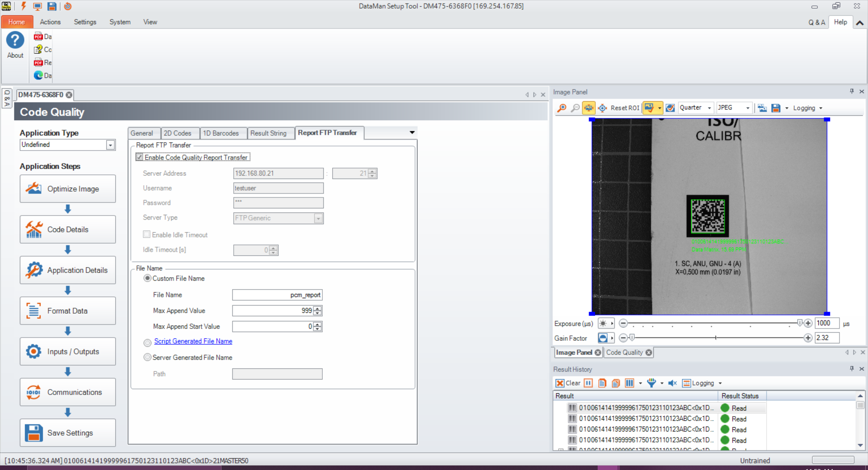Viewport: 868px width, 470px height.
Task: Open the Settings menu
Action: [85, 22]
